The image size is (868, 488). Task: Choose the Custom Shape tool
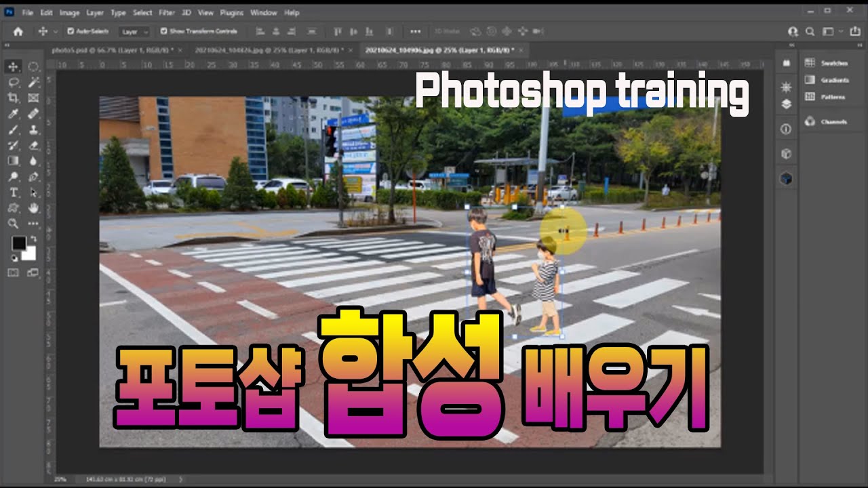13,207
